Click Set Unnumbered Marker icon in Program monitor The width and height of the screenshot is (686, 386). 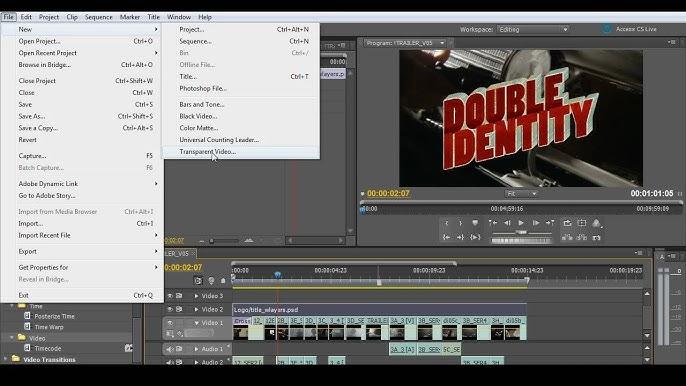(x=475, y=223)
